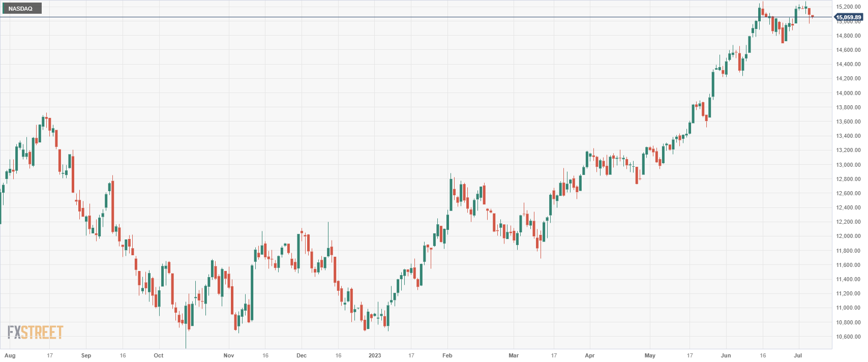Click the 14,600.00 price axis label

point(848,50)
